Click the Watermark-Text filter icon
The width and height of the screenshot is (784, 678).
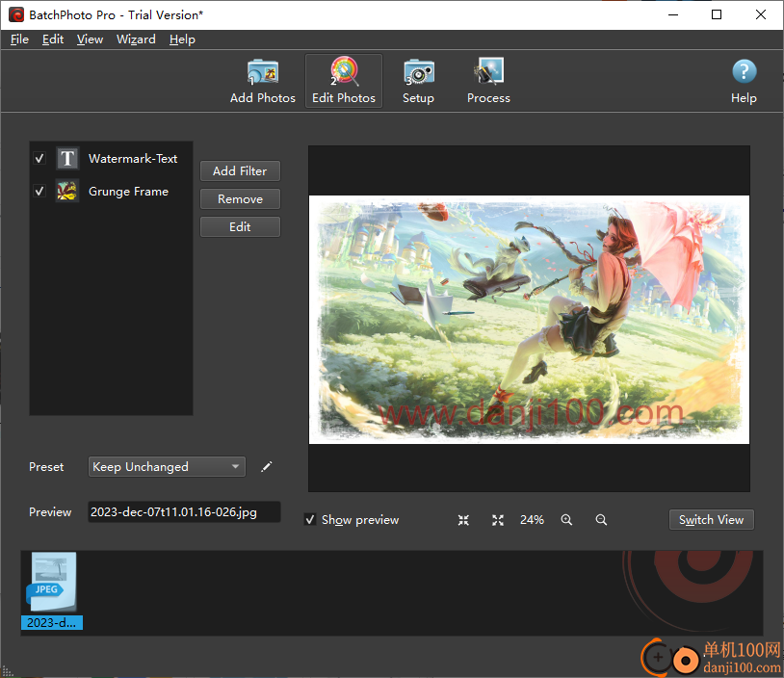tap(67, 159)
